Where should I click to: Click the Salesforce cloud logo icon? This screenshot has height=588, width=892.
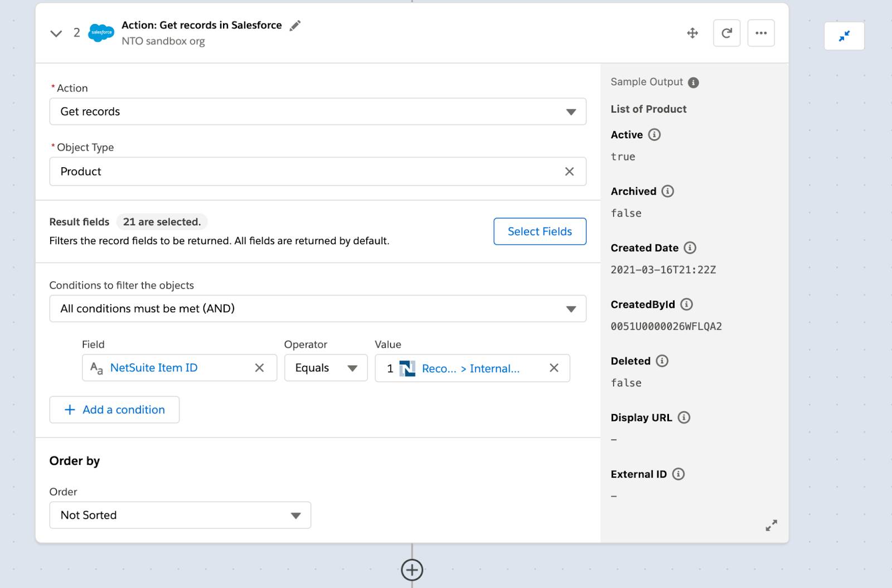[101, 33]
